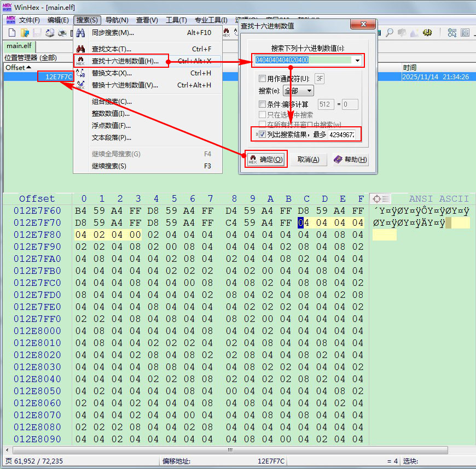Uncheck the 列出搜索结果 checkbox

click(x=263, y=134)
